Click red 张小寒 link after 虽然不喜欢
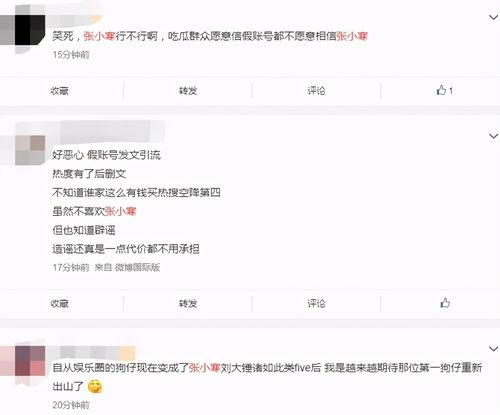The width and height of the screenshot is (500, 415). (120, 211)
